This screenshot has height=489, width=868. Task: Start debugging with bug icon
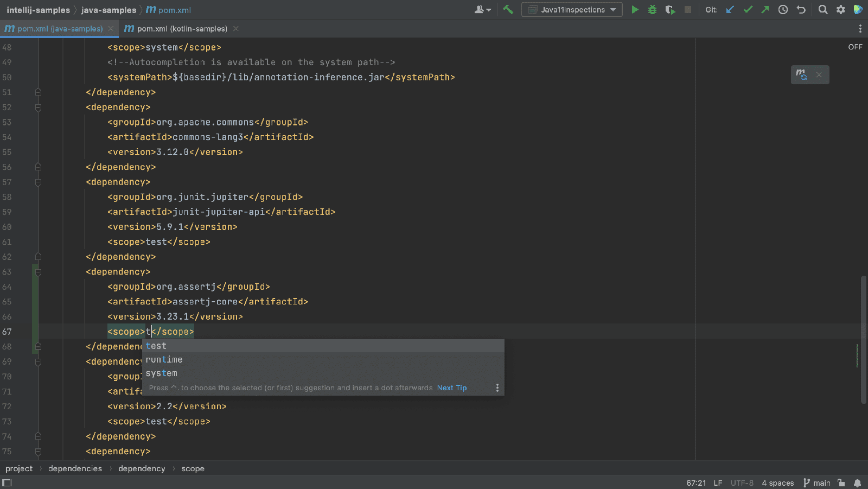[652, 10]
